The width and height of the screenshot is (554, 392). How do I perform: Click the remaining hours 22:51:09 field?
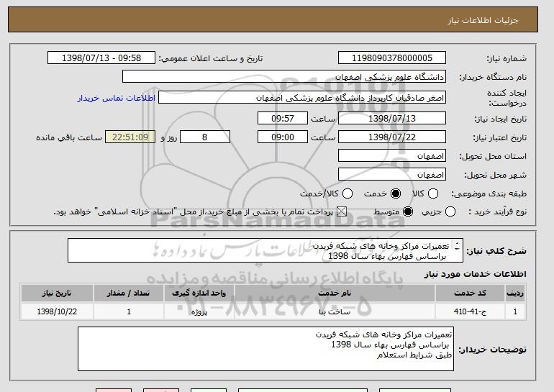click(130, 137)
